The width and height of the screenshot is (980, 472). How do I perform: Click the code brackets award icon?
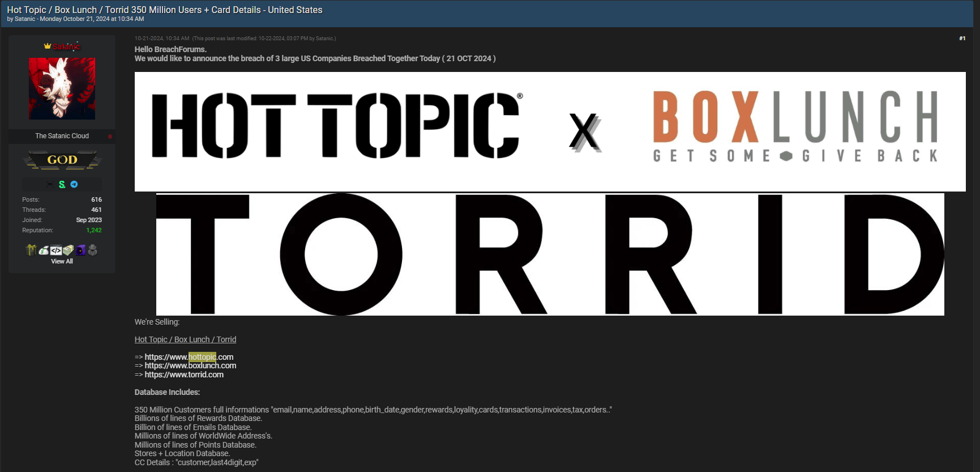coord(56,250)
